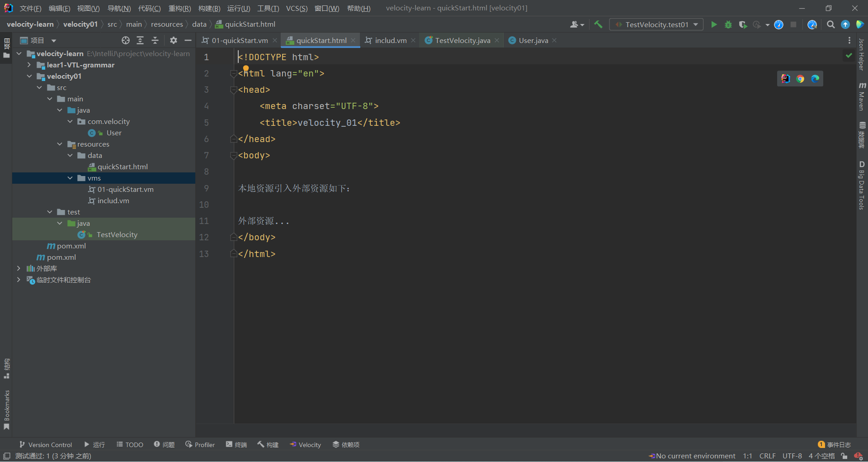Open Big Data Tools side panel

pyautogui.click(x=862, y=185)
